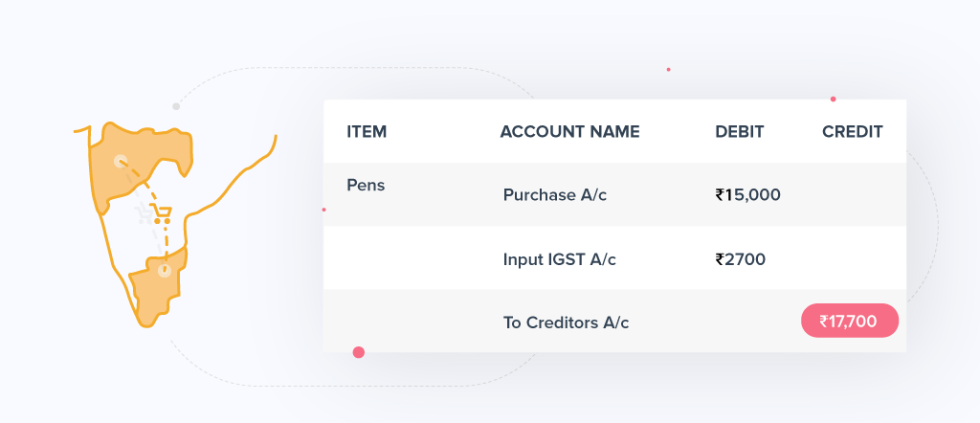
Task: Click the ₹15,000 debit amount
Action: pos(747,195)
